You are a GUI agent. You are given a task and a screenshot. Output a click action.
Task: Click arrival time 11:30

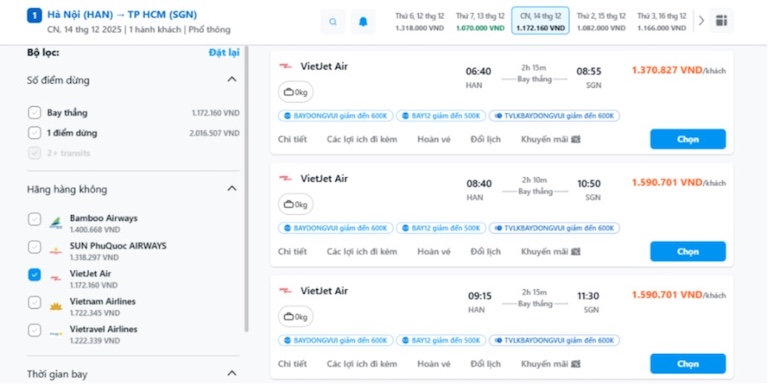pyautogui.click(x=589, y=296)
